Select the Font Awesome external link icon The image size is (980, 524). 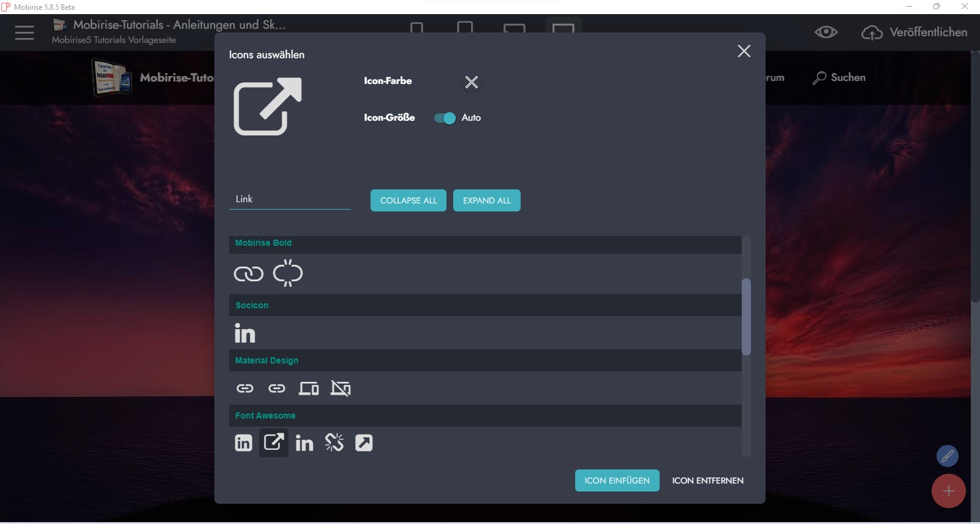(273, 442)
